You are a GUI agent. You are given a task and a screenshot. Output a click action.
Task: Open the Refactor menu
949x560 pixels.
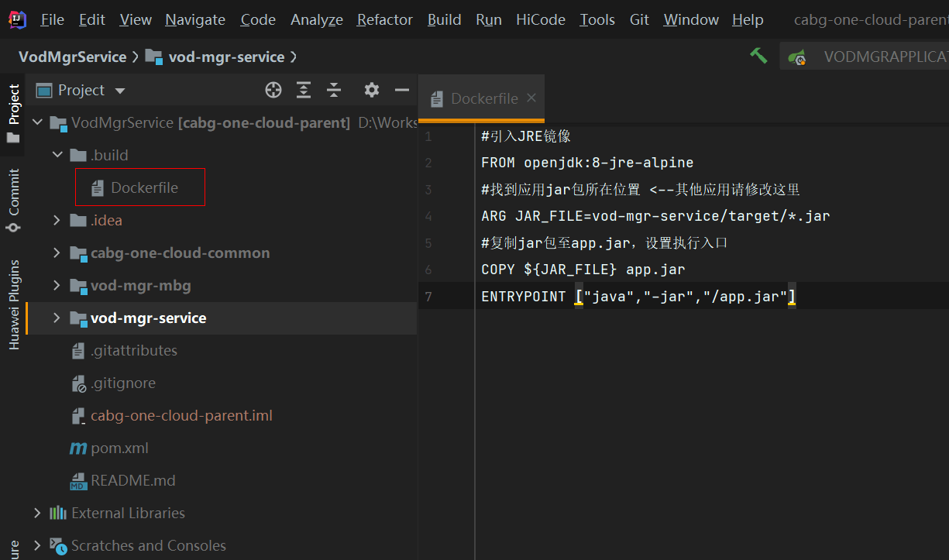coord(384,20)
